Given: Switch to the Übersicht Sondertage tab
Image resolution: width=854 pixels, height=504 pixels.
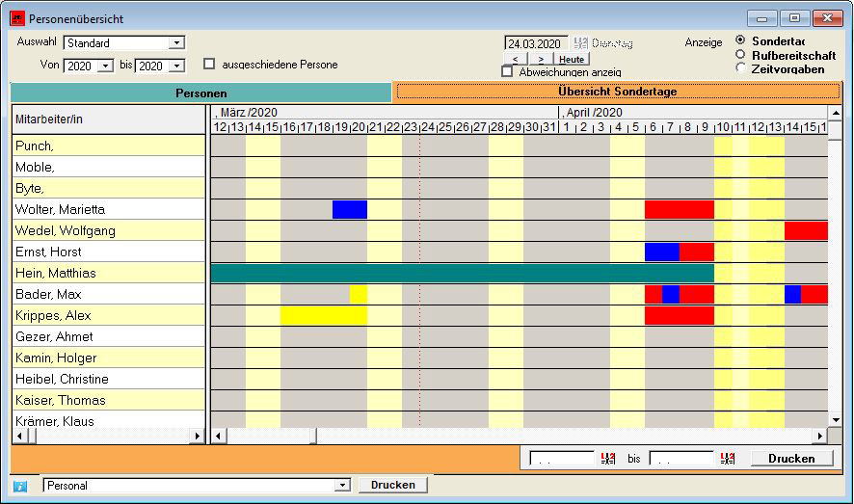Looking at the screenshot, I should click(x=617, y=92).
